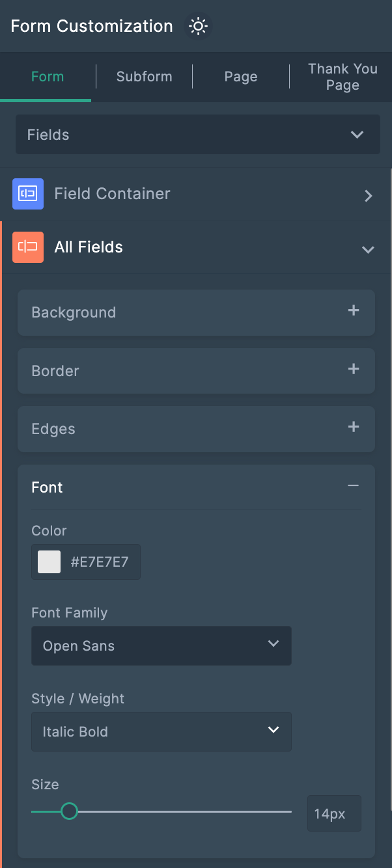Click the #E7E7E7 hex color field
This screenshot has width=392, height=868.
click(x=100, y=562)
